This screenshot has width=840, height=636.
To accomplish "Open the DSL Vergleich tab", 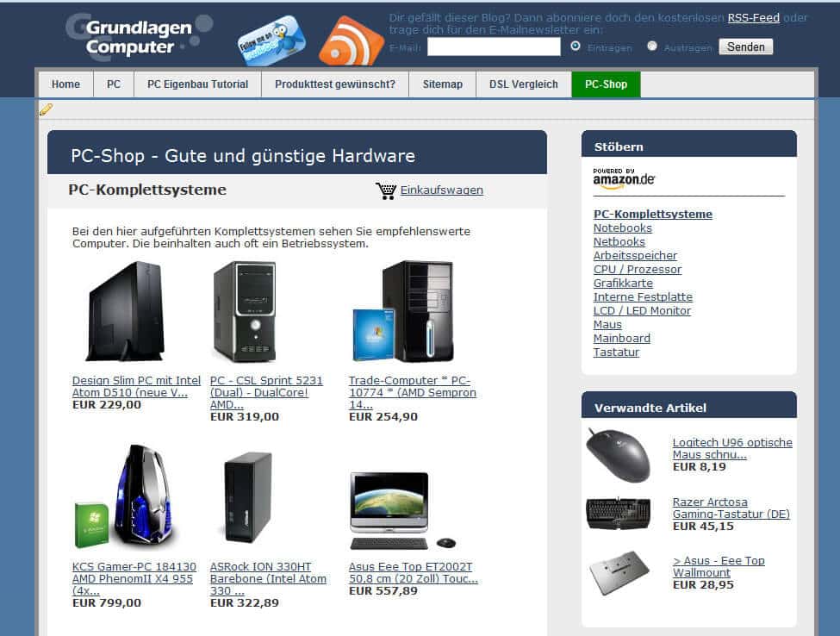I will [x=524, y=84].
